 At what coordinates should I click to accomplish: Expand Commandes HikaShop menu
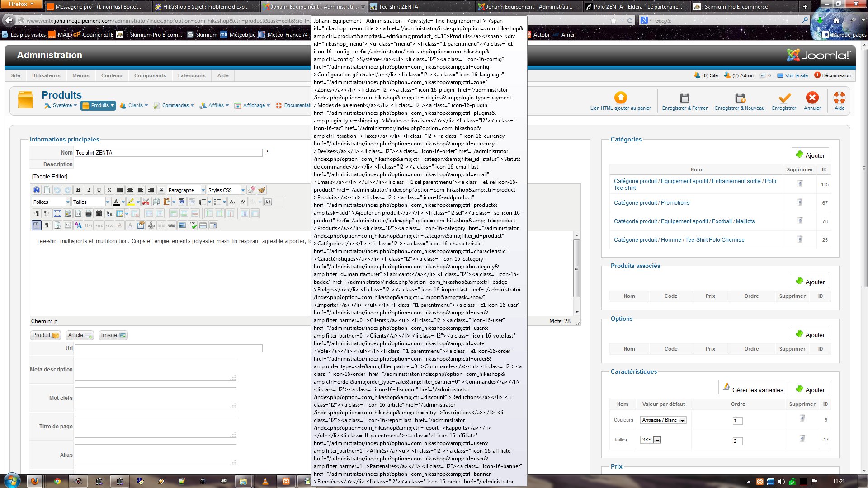point(174,105)
